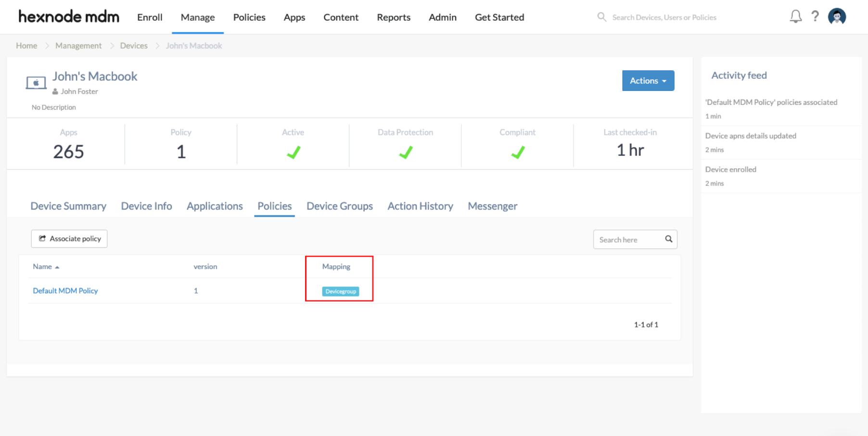The width and height of the screenshot is (868, 436).
Task: Go to Home breadcrumb
Action: 26,46
